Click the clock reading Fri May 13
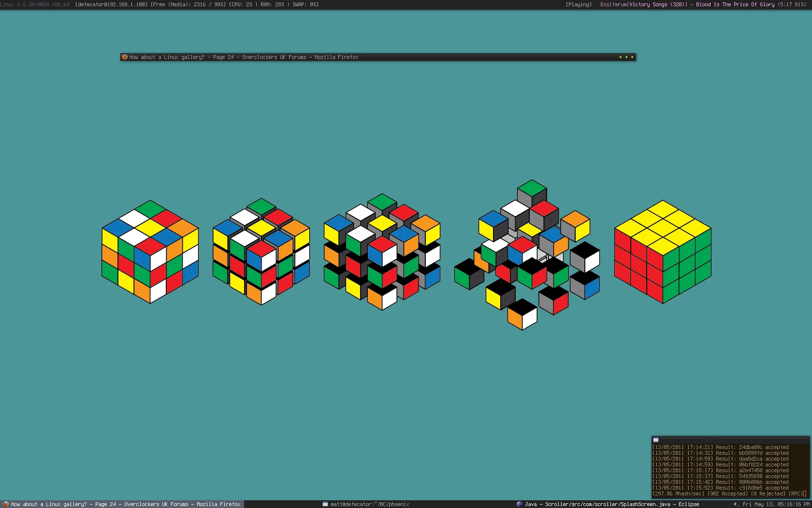Screen dimensions: 812x508 776,504
